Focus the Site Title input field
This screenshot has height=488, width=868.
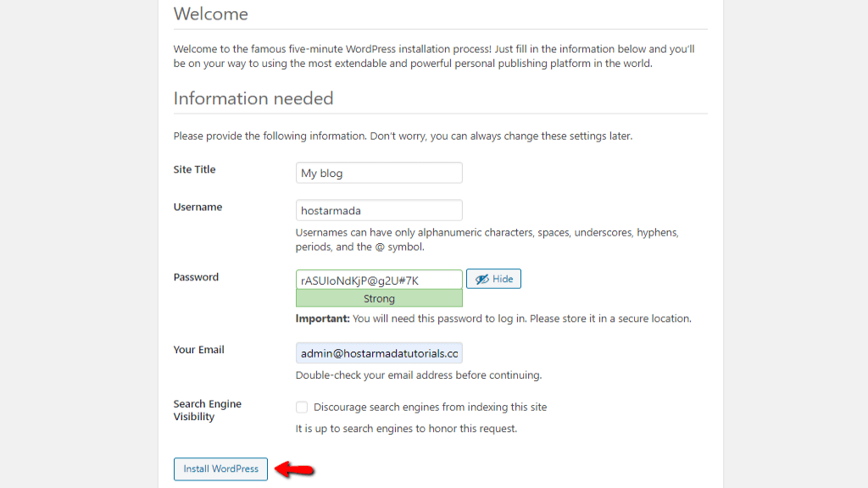pos(379,173)
